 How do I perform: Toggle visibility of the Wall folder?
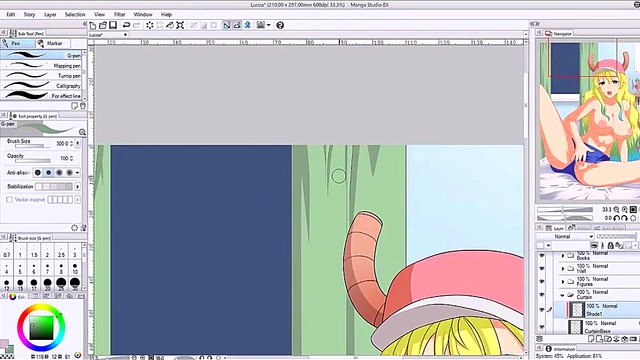(x=542, y=269)
